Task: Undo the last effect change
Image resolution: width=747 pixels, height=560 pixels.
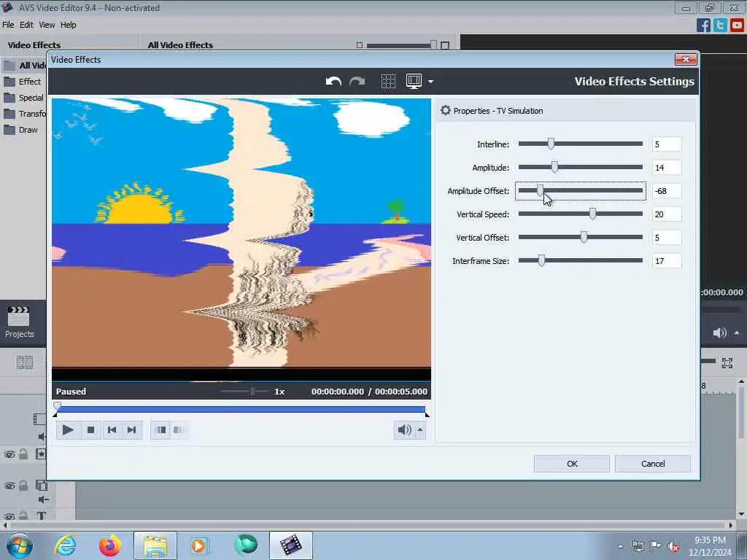Action: coord(333,82)
